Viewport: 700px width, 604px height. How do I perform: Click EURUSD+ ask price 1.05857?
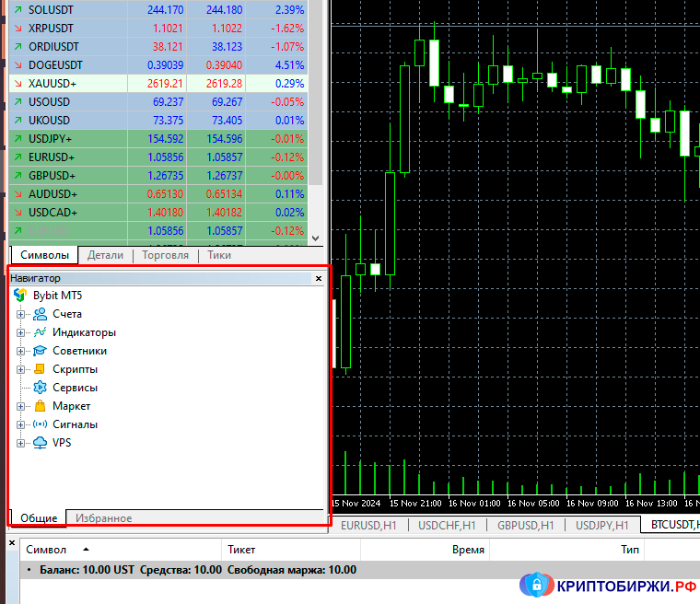point(224,157)
